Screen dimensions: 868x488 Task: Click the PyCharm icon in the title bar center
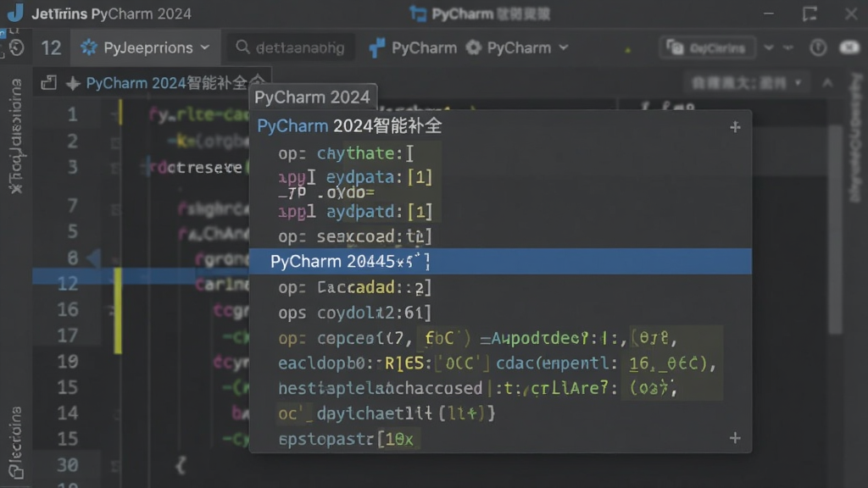pos(418,14)
